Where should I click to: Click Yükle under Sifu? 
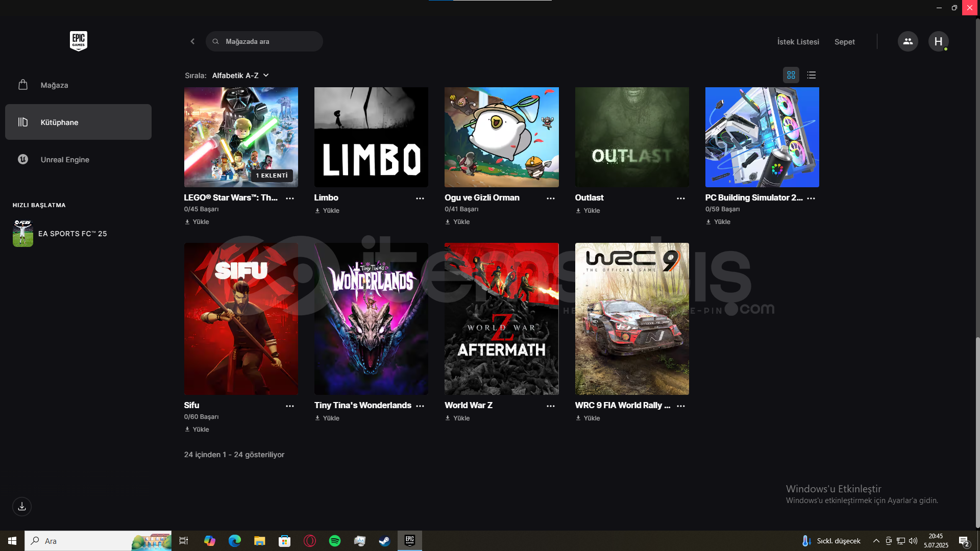point(197,430)
